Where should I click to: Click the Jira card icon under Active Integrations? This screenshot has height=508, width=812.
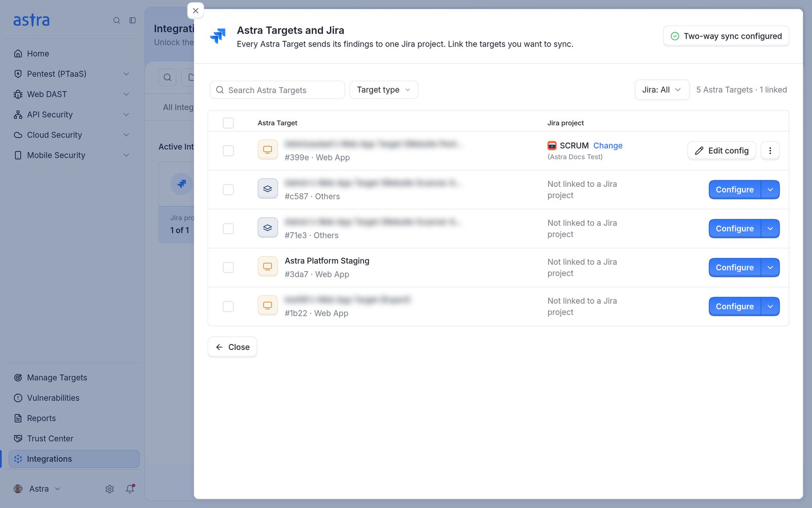(181, 183)
